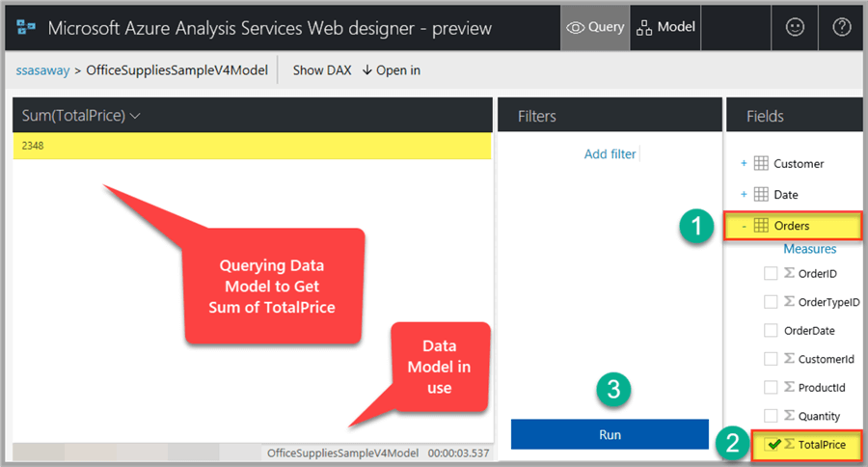Click the Customer table label

click(x=799, y=163)
